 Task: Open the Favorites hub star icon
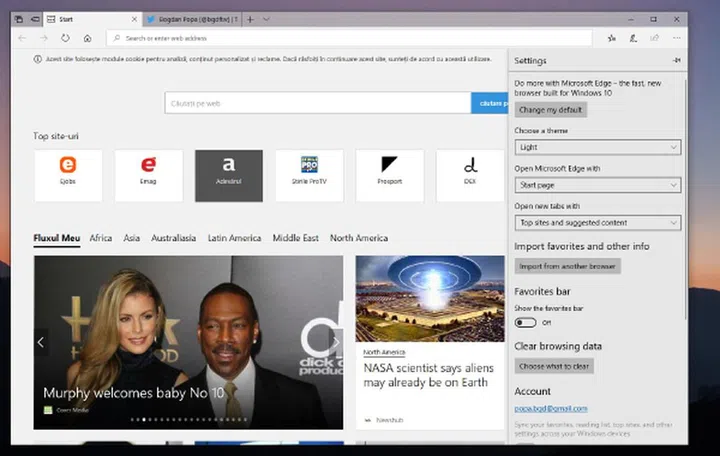tap(611, 38)
